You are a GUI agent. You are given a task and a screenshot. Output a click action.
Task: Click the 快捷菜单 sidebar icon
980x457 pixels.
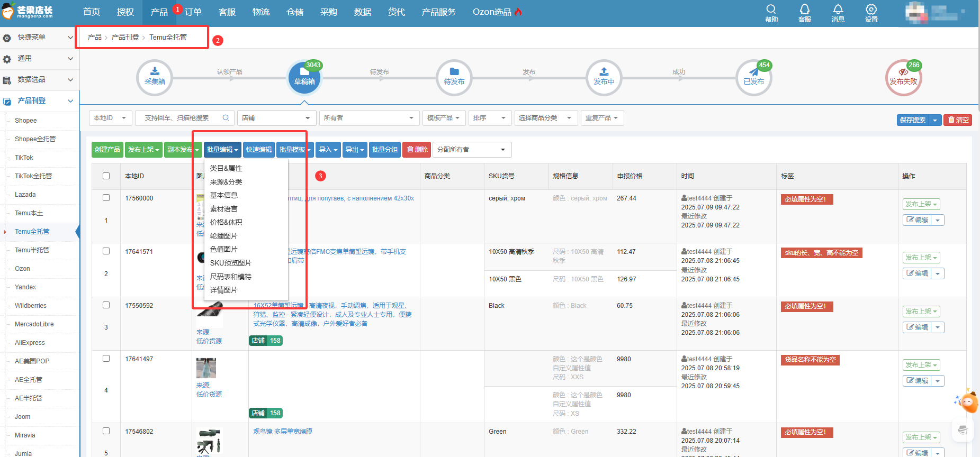(7, 38)
